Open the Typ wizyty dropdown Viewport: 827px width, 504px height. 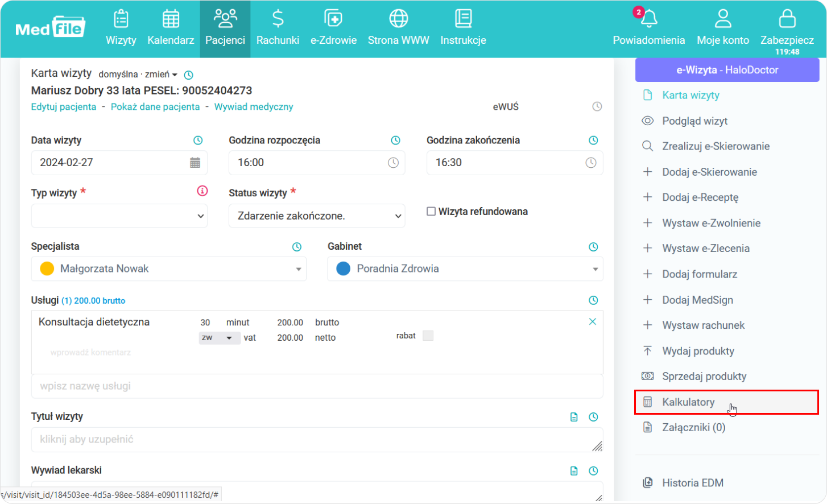tap(119, 216)
